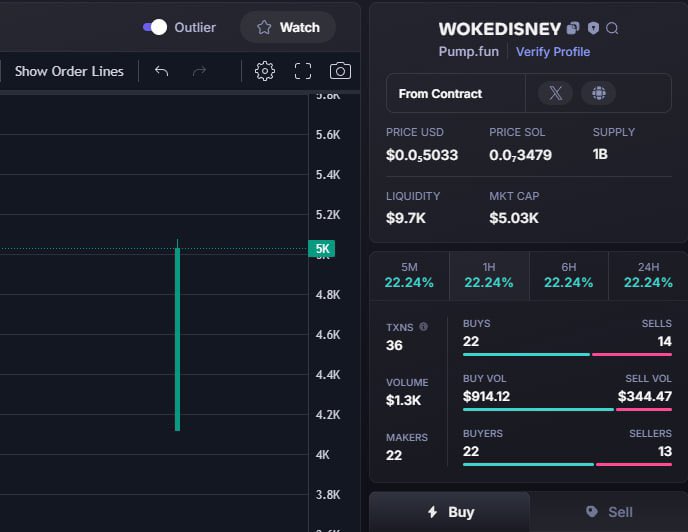The width and height of the screenshot is (688, 532).
Task: Click the supply value 1B
Action: coord(600,154)
